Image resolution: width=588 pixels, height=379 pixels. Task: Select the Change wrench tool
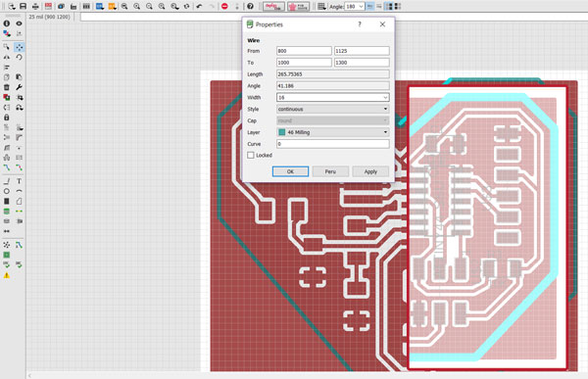(19, 87)
